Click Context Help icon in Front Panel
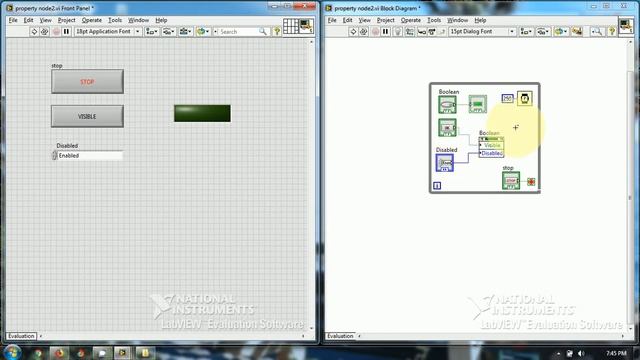This screenshot has width=640, height=360. 277,31
